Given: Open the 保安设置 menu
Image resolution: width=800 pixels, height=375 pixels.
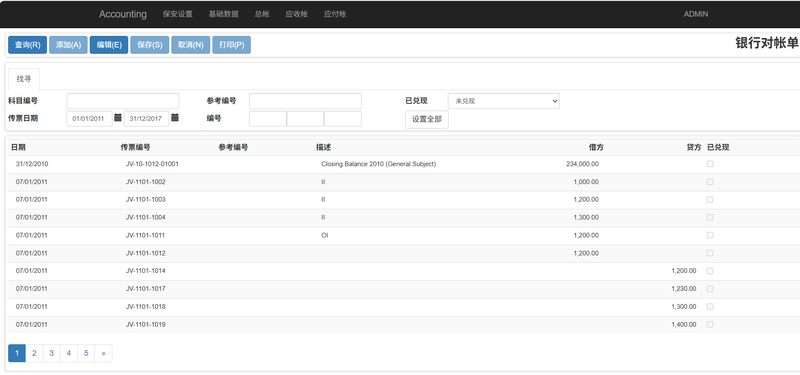Looking at the screenshot, I should [x=178, y=14].
